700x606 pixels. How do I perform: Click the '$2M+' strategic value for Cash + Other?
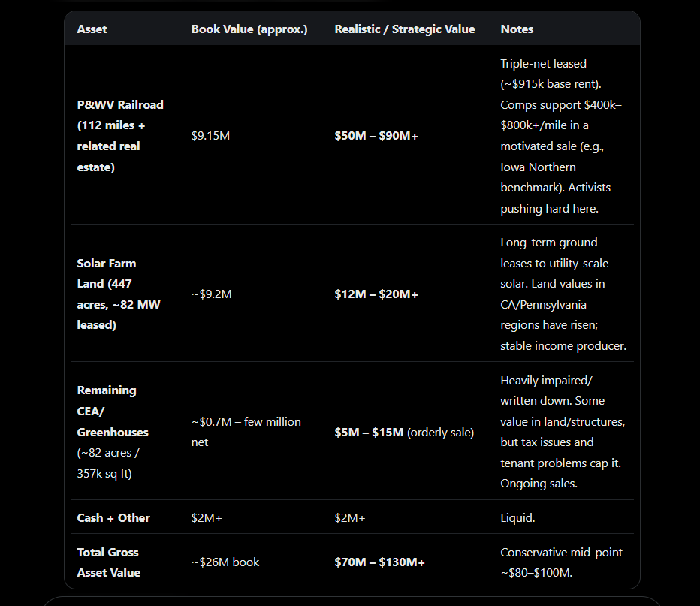(x=349, y=517)
